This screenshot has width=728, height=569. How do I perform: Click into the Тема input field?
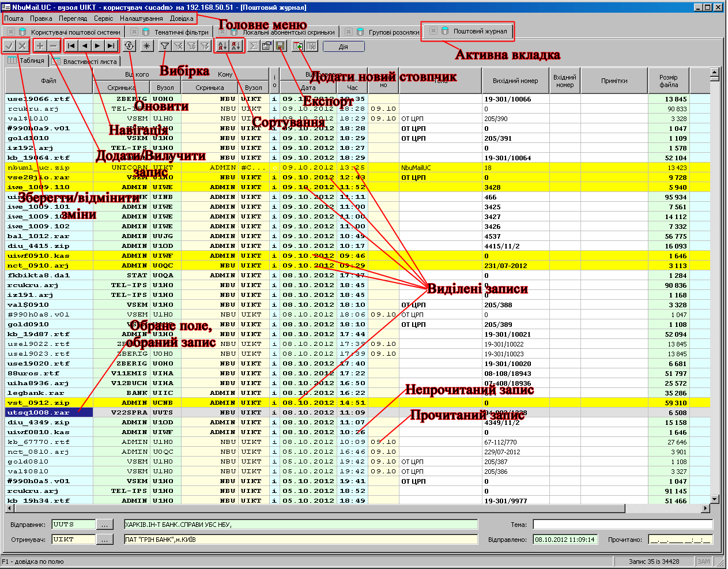point(623,525)
